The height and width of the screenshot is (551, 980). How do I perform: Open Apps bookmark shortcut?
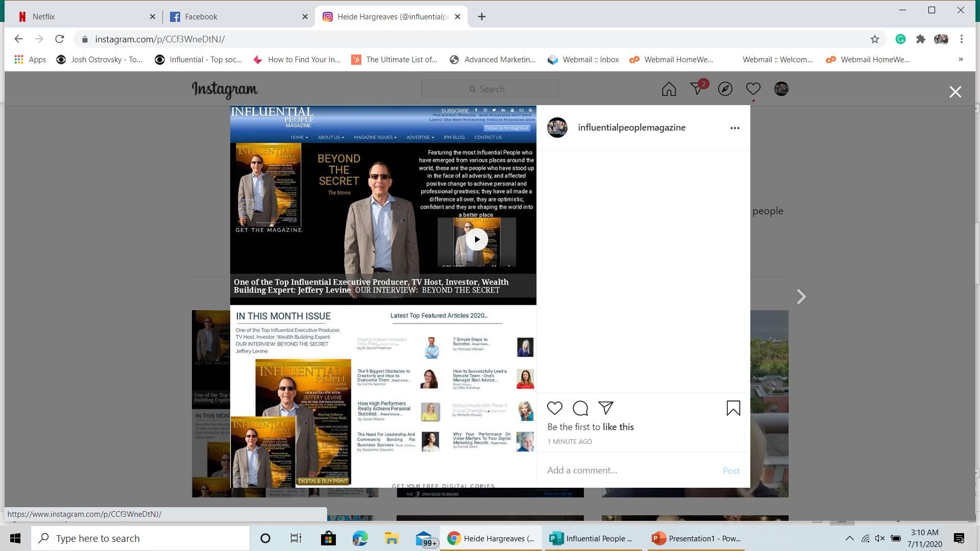click(x=30, y=60)
